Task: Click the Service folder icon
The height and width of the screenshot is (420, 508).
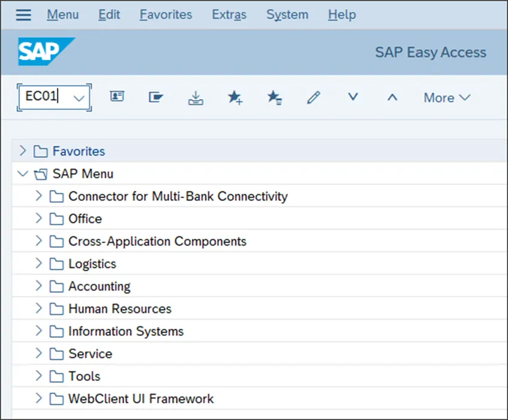Action: [56, 354]
